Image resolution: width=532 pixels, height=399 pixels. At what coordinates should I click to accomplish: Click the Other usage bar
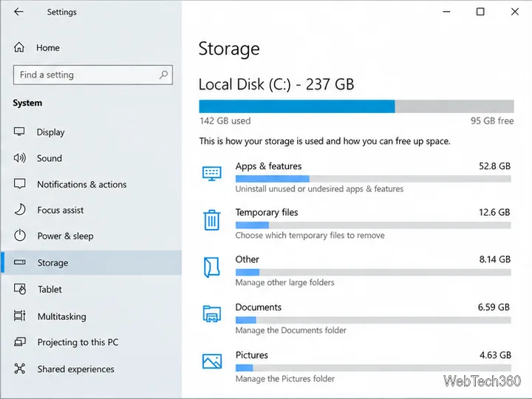point(373,272)
